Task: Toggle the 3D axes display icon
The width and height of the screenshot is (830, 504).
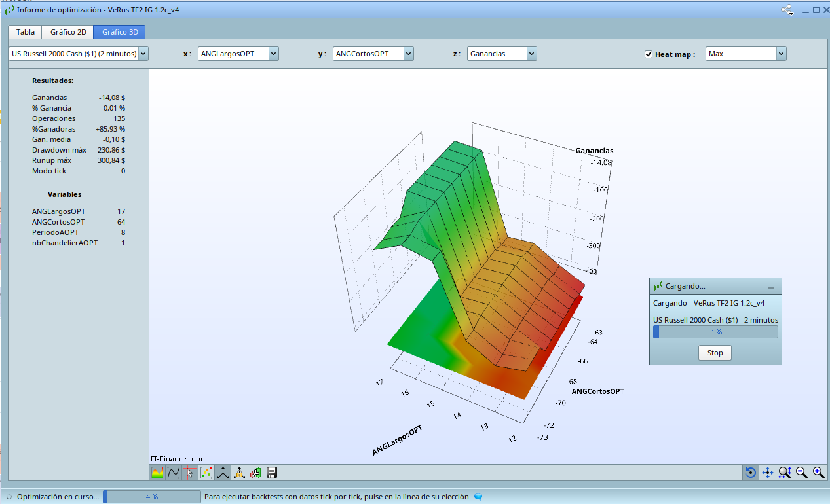Action: tap(223, 472)
